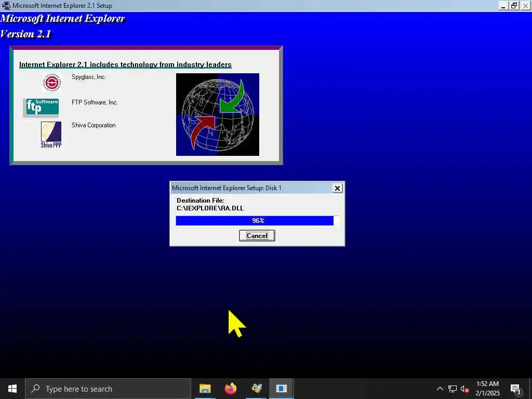Click the muted volume tray icon
The height and width of the screenshot is (399, 532).
pos(464,389)
